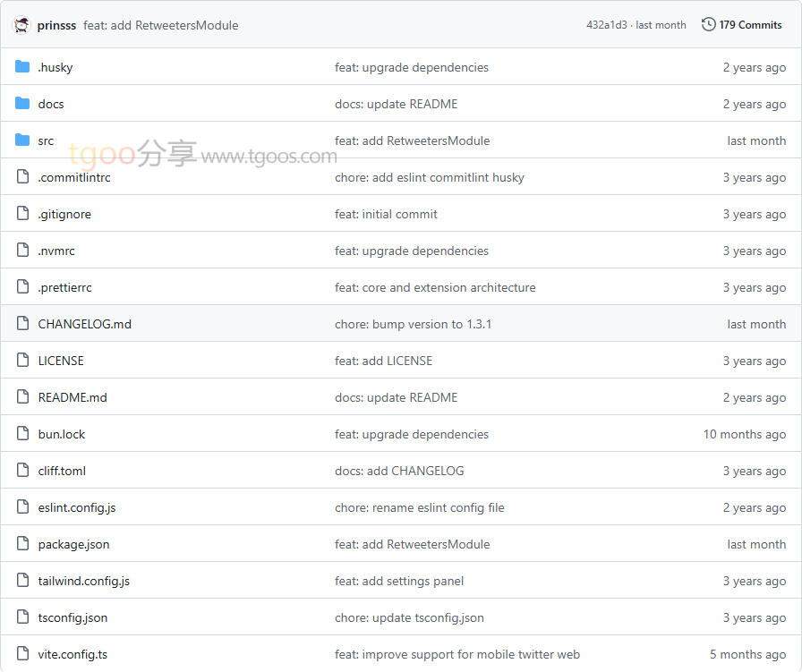Viewport: 802px width, 672px height.
Task: Open the commit history clock icon
Action: coord(709,25)
